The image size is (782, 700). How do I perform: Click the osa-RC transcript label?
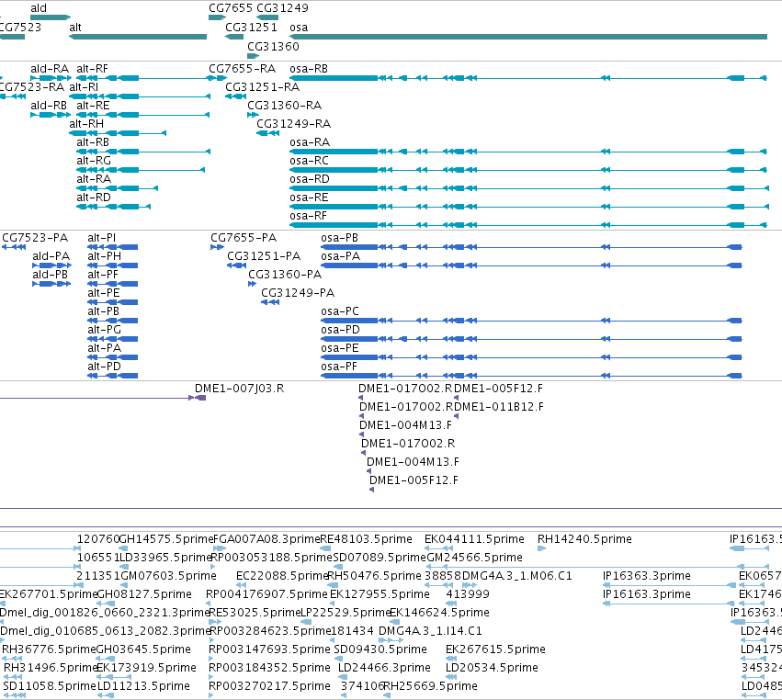(309, 161)
